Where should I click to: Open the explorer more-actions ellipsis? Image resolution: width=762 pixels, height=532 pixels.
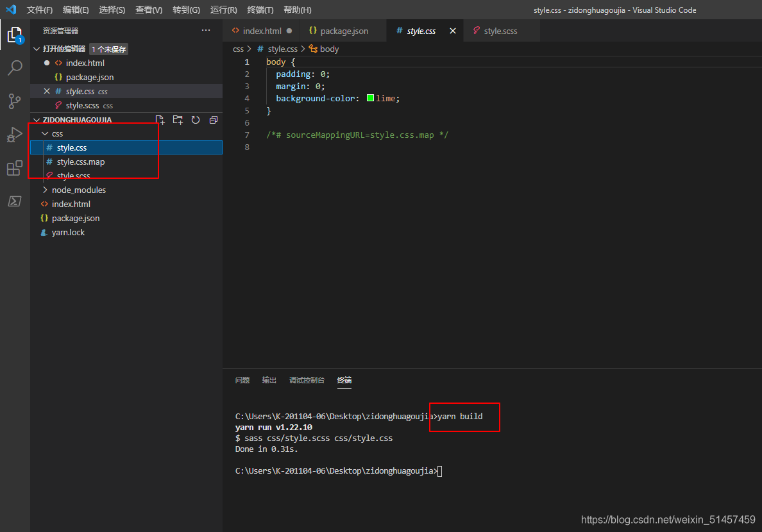[x=206, y=30]
